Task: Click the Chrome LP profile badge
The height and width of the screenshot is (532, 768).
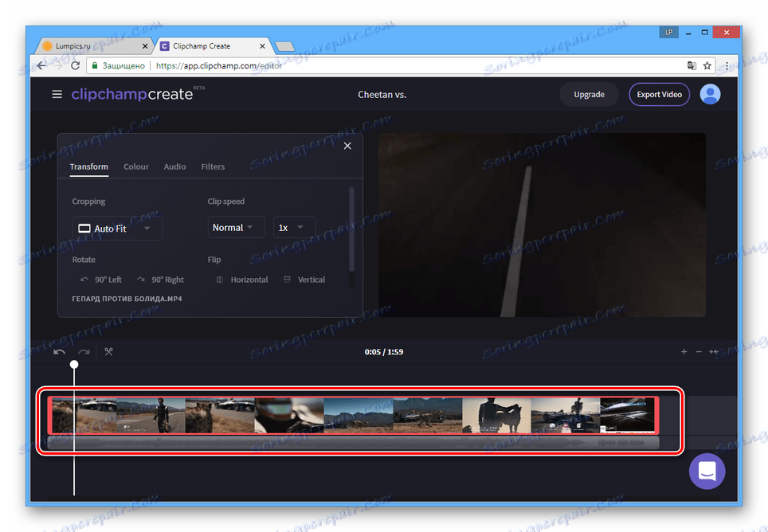Action: [668, 33]
